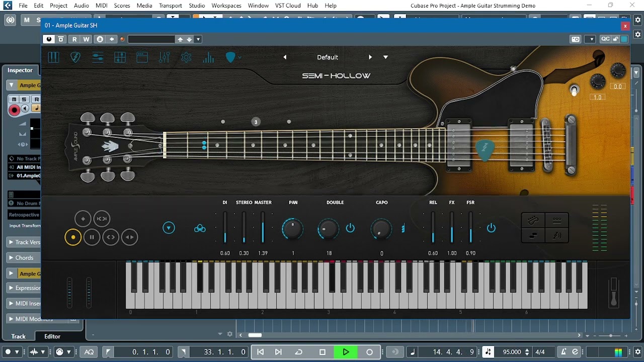Click the tempo value 95.000 field
The width and height of the screenshot is (644, 362).
(512, 352)
